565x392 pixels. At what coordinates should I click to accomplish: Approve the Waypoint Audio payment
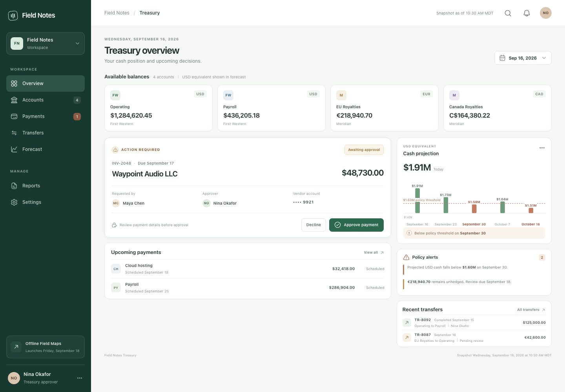(356, 225)
